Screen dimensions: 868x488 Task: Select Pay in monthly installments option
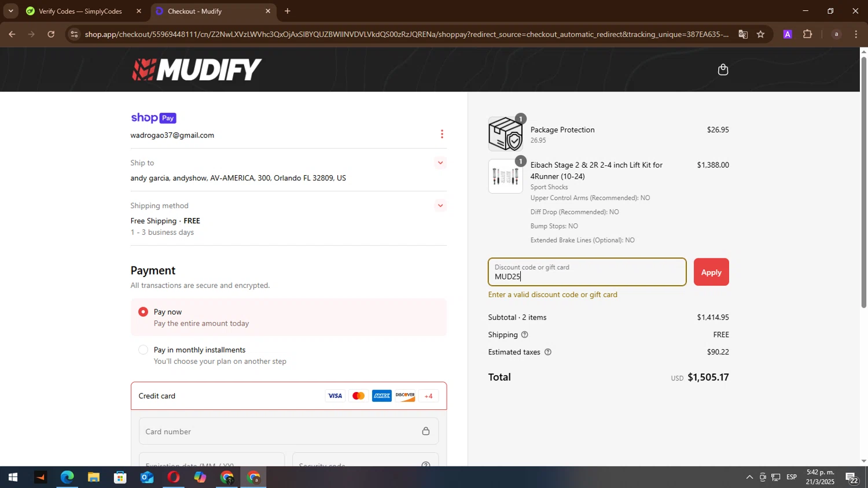tap(143, 350)
